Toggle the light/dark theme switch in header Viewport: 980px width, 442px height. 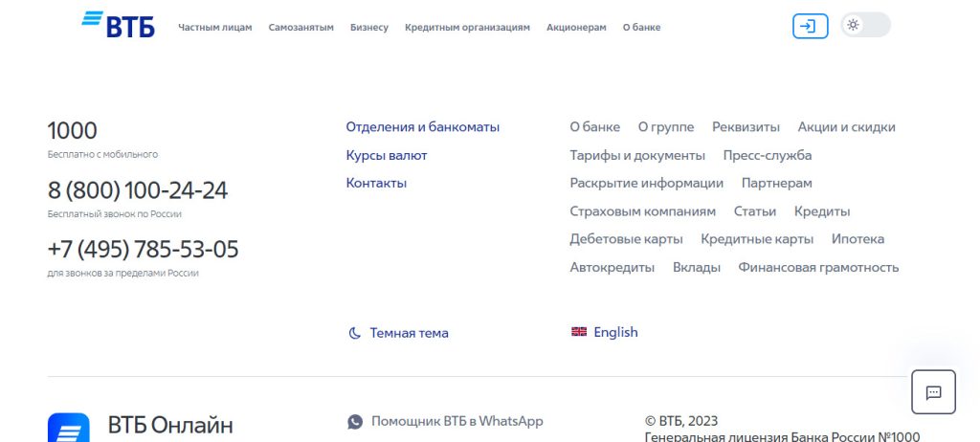(x=865, y=25)
